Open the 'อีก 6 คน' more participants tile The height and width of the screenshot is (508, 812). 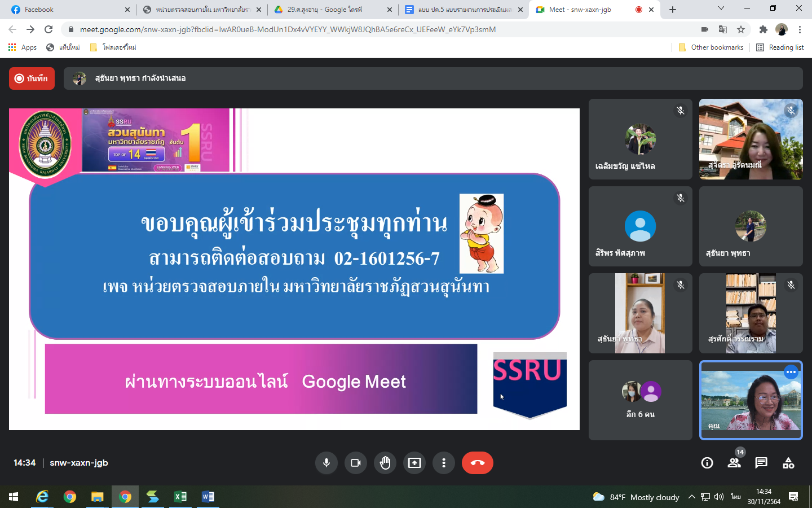click(x=640, y=400)
